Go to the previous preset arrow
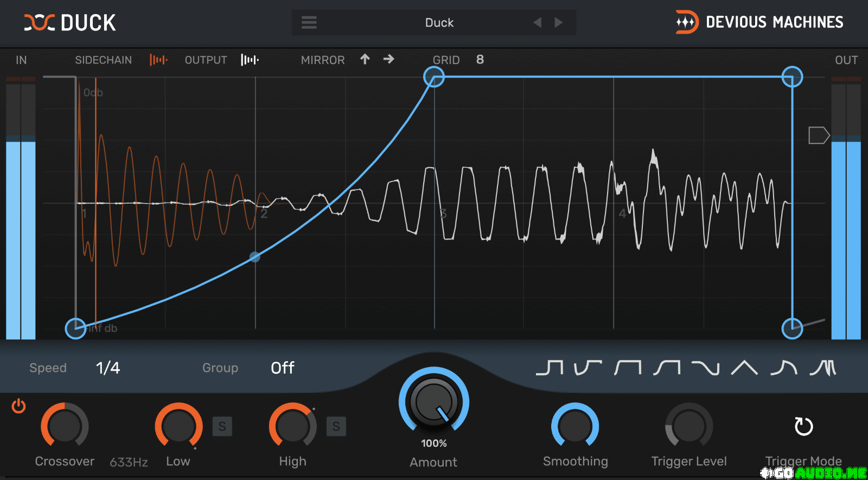The width and height of the screenshot is (868, 480). (537, 22)
